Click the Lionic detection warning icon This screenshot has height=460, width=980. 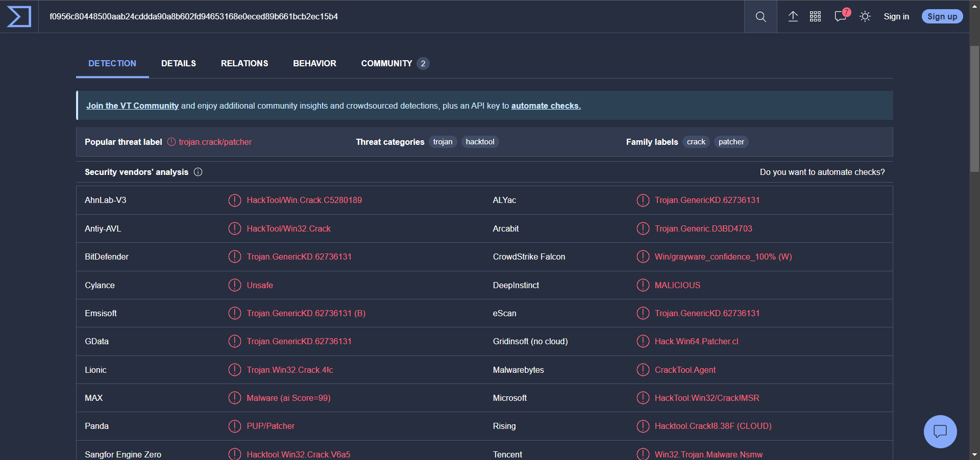234,370
